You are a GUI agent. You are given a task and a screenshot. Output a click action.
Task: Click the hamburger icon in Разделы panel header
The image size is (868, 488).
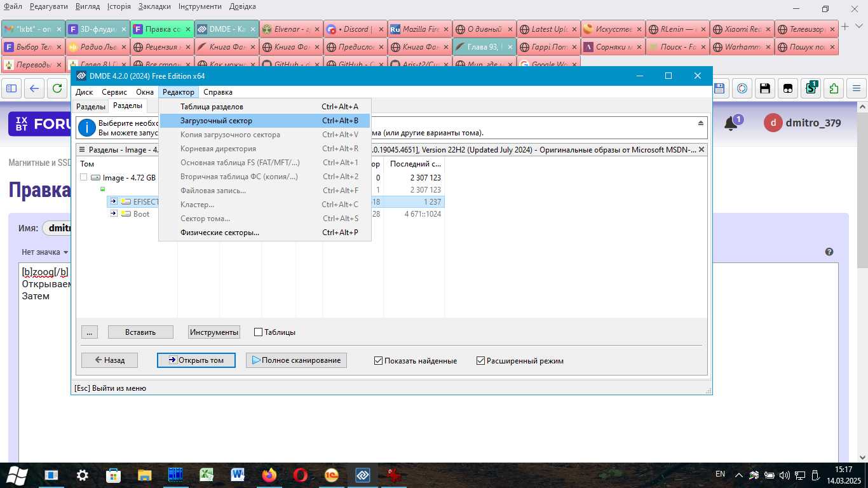pyautogui.click(x=82, y=150)
